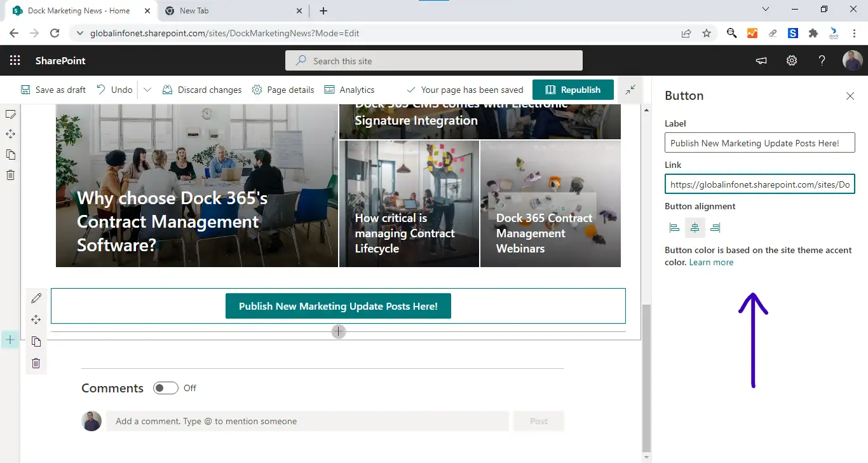868x463 pixels.
Task: Open the tab search chevron in title bar
Action: [765, 10]
